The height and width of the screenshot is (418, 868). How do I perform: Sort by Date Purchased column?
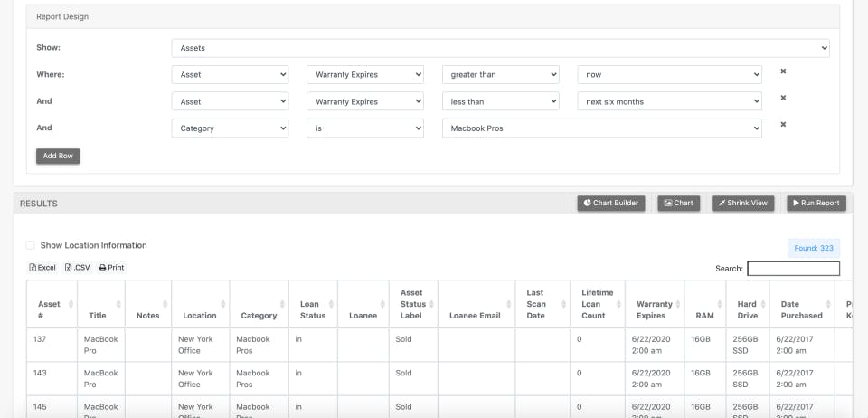802,304
